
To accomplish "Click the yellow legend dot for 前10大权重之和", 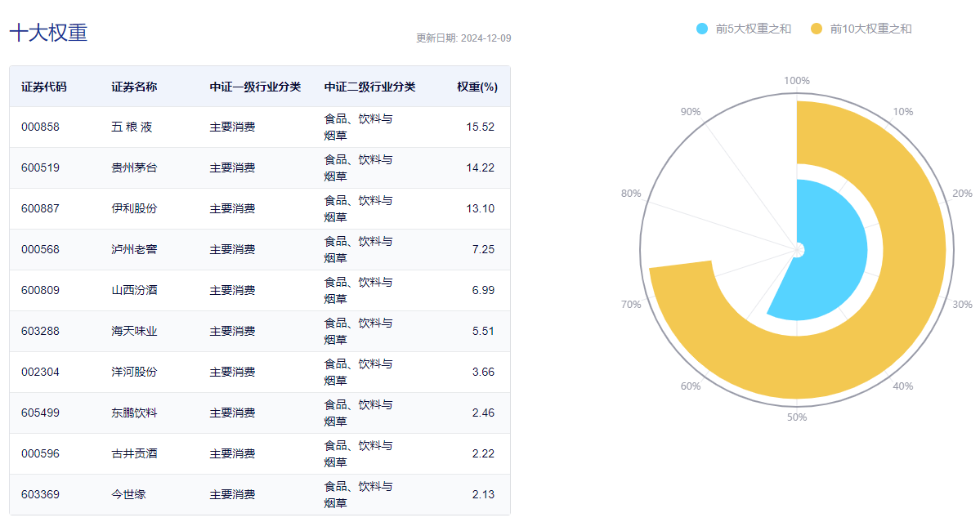I will tap(817, 29).
